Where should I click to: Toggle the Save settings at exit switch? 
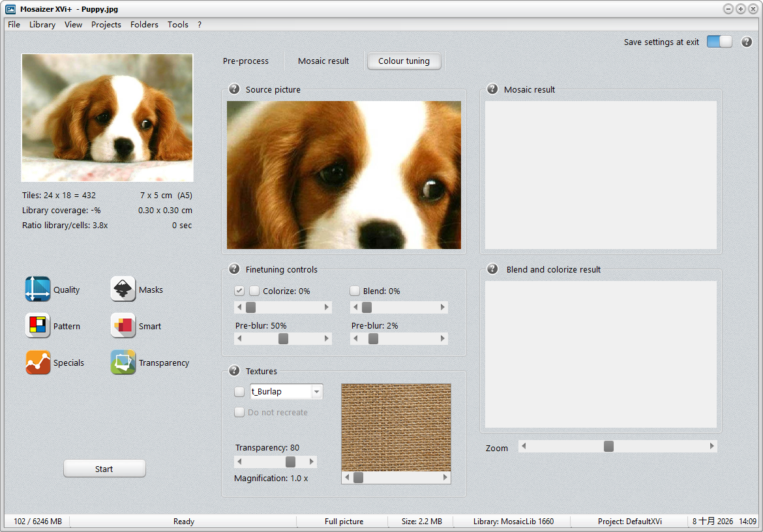[719, 42]
